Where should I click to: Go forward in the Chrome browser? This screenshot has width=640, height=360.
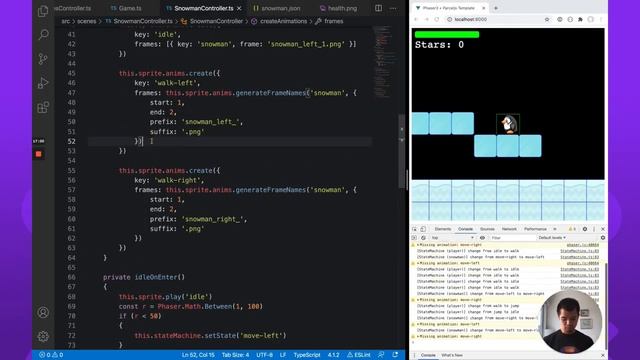point(427,19)
